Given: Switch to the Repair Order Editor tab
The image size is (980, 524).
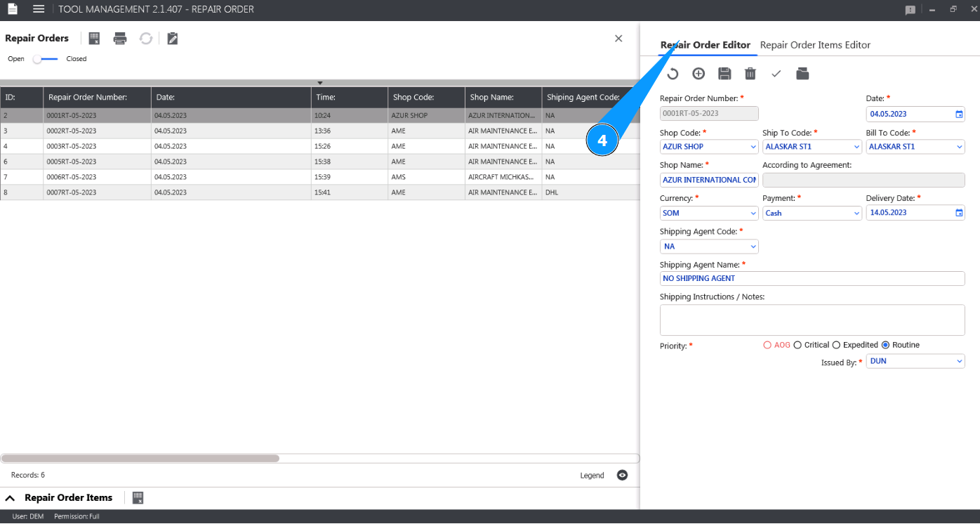Looking at the screenshot, I should click(x=706, y=45).
